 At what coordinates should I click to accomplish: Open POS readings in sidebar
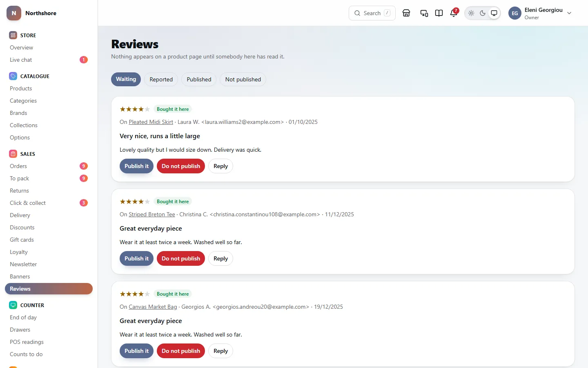[x=49, y=342]
